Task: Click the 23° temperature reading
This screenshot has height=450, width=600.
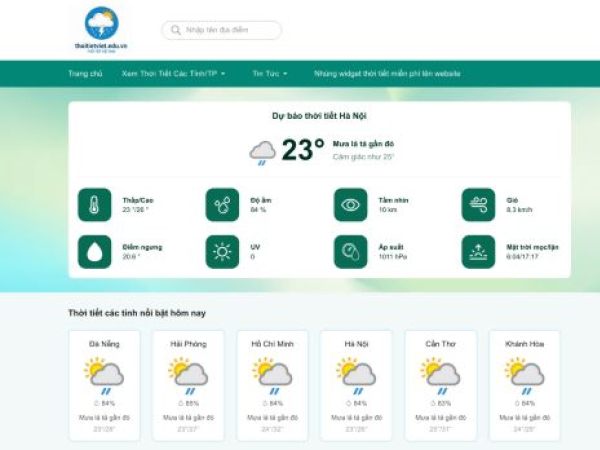Action: click(x=303, y=150)
